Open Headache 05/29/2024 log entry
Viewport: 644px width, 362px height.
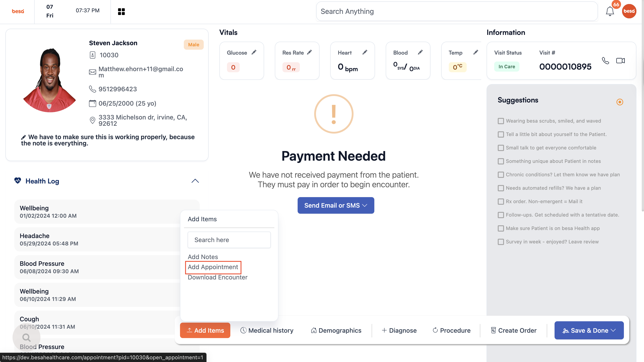pos(107,239)
